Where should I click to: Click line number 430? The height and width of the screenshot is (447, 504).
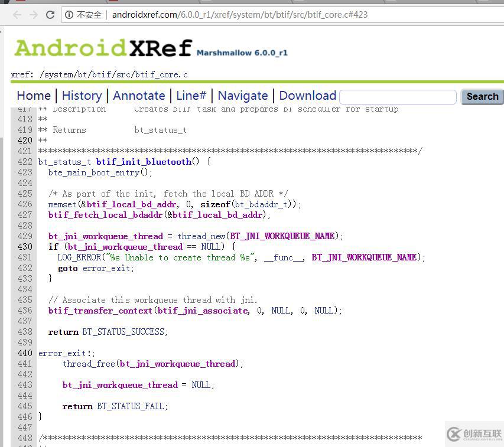pos(25,247)
